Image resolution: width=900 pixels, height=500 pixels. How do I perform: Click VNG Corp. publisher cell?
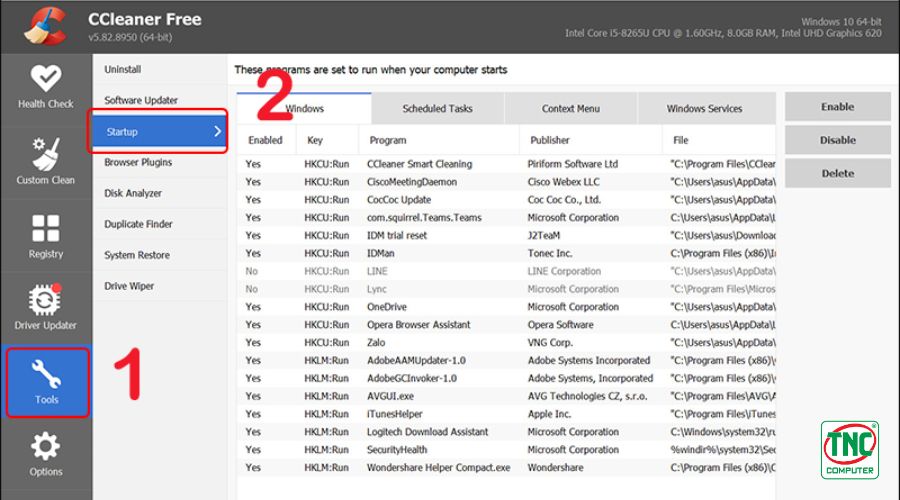[550, 342]
